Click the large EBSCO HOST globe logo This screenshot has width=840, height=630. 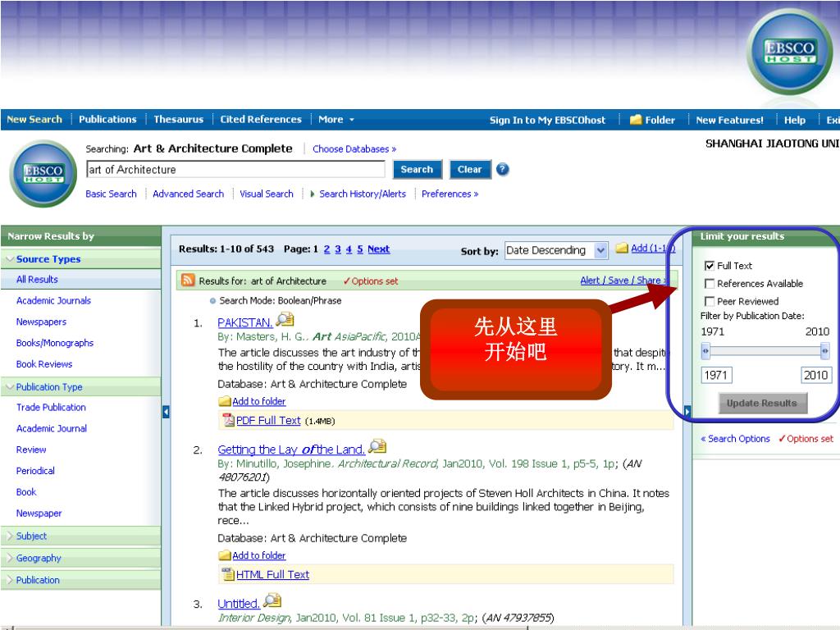789,52
